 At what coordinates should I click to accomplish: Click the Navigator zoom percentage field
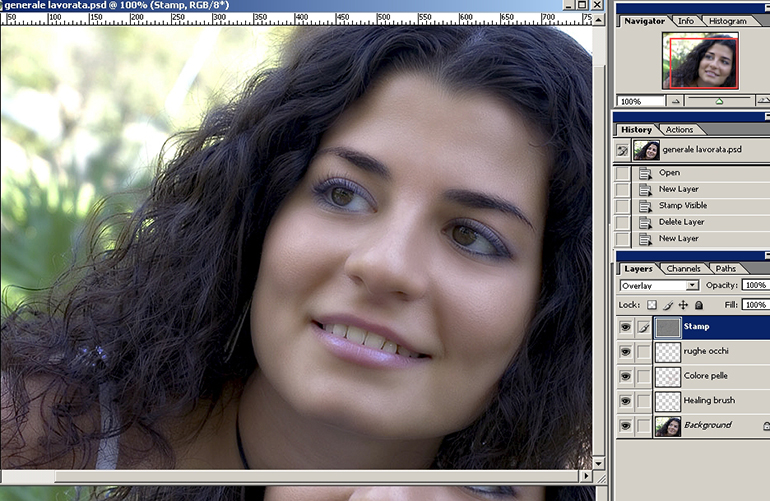pyautogui.click(x=640, y=101)
